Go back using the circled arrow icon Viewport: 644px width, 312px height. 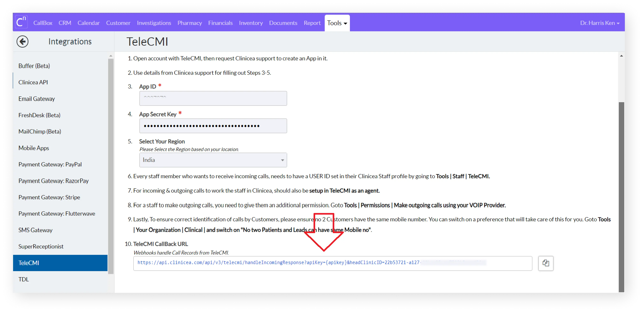point(22,42)
